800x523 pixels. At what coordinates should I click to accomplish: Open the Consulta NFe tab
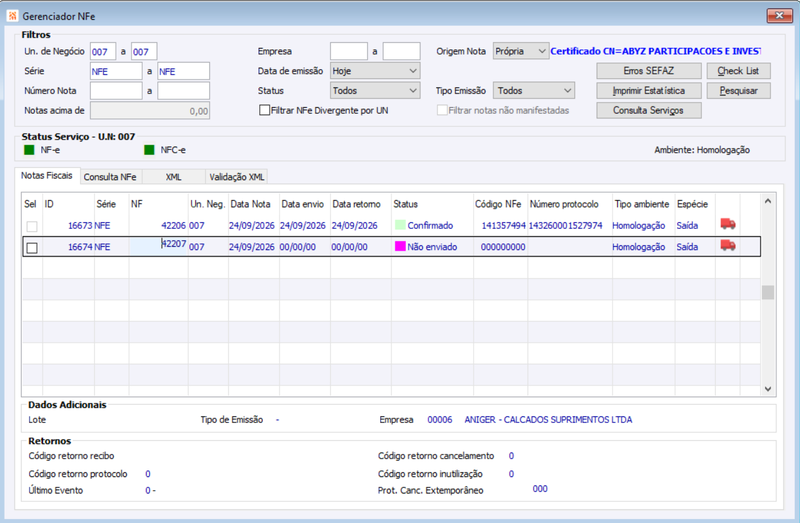click(110, 177)
